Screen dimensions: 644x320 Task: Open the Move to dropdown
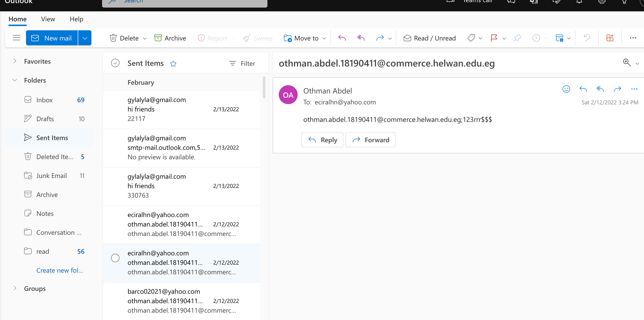tap(324, 38)
